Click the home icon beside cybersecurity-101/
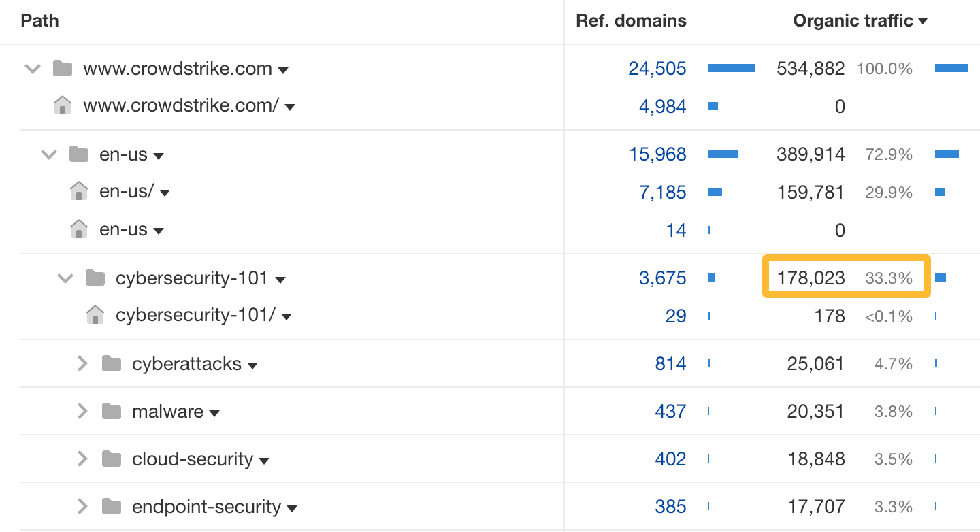 click(x=95, y=315)
